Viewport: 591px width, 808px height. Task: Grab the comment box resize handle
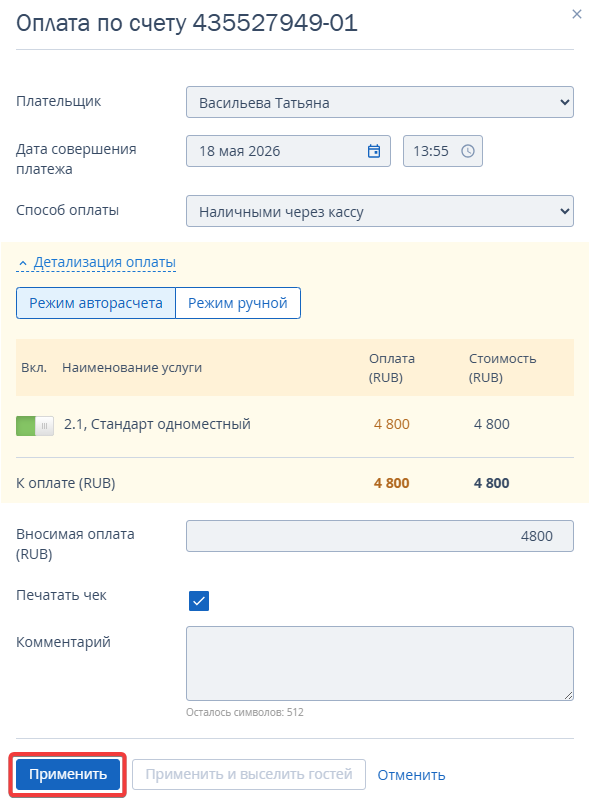568,695
